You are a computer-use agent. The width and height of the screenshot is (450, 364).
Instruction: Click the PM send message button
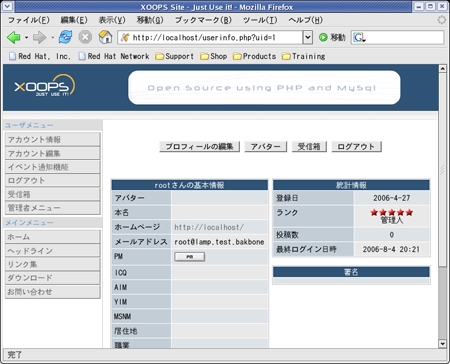click(x=190, y=257)
